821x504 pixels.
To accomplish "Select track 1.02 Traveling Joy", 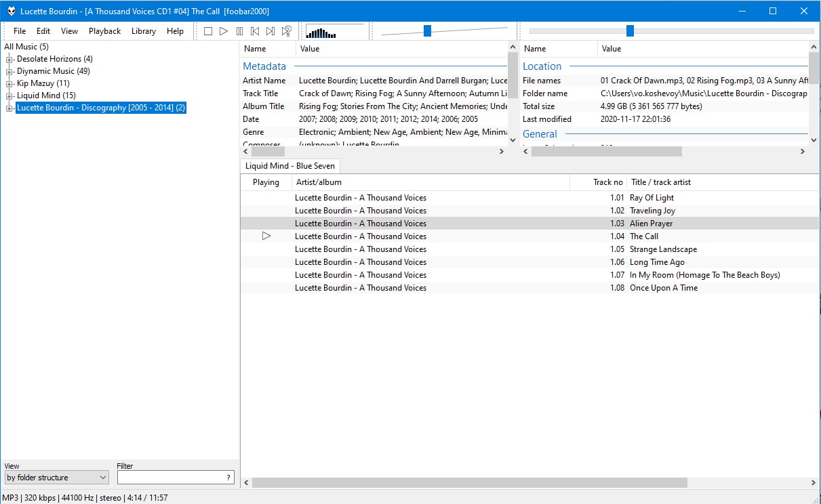I will 529,211.
